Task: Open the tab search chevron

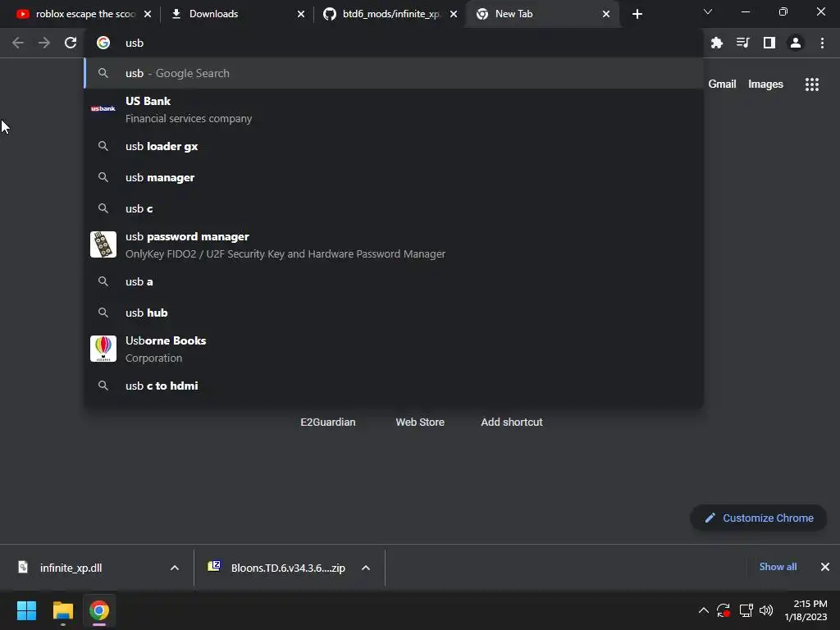Action: [x=708, y=11]
